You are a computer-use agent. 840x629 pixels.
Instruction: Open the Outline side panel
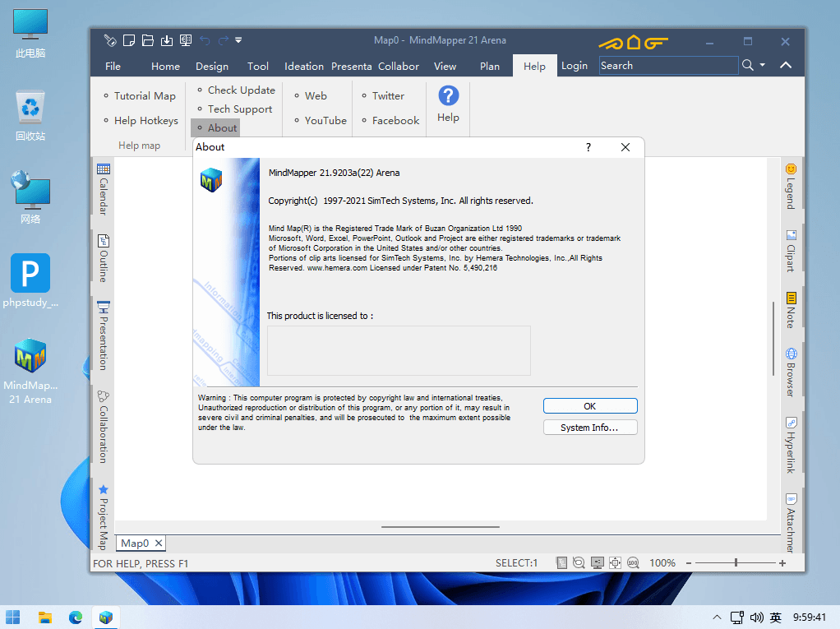point(104,258)
